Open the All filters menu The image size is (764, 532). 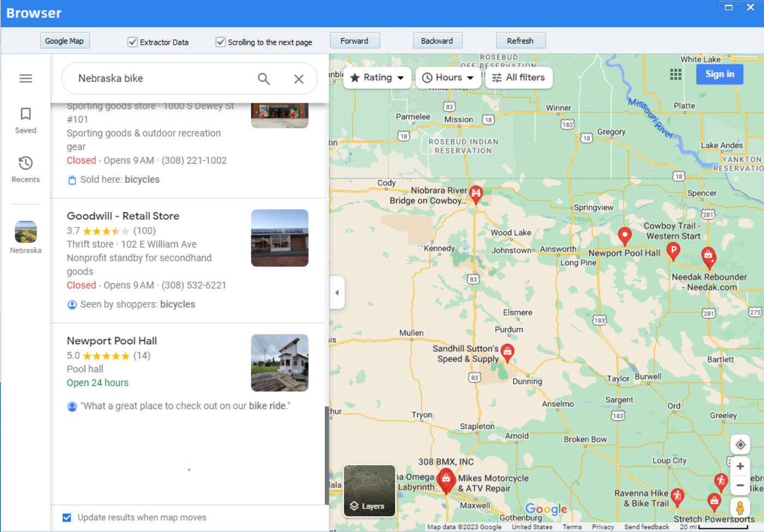[519, 77]
